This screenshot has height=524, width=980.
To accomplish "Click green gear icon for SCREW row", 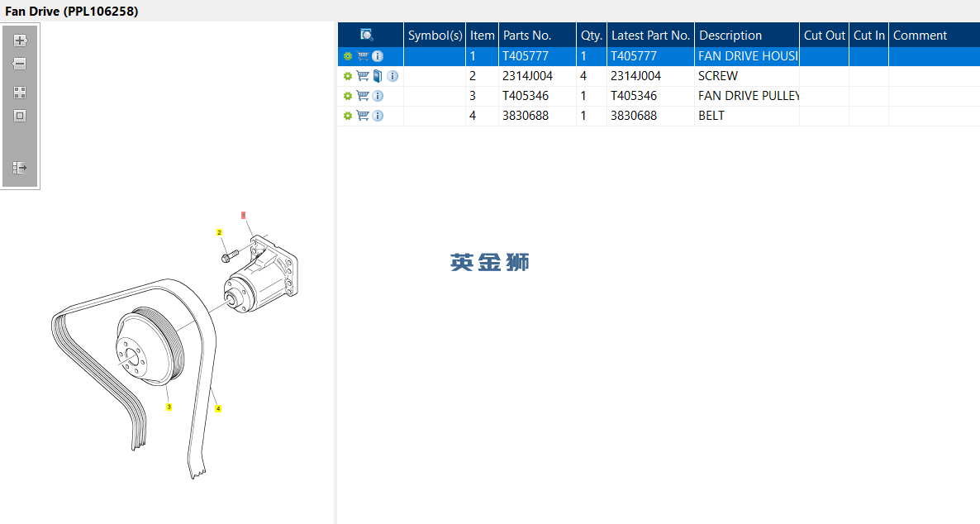I will (348, 76).
